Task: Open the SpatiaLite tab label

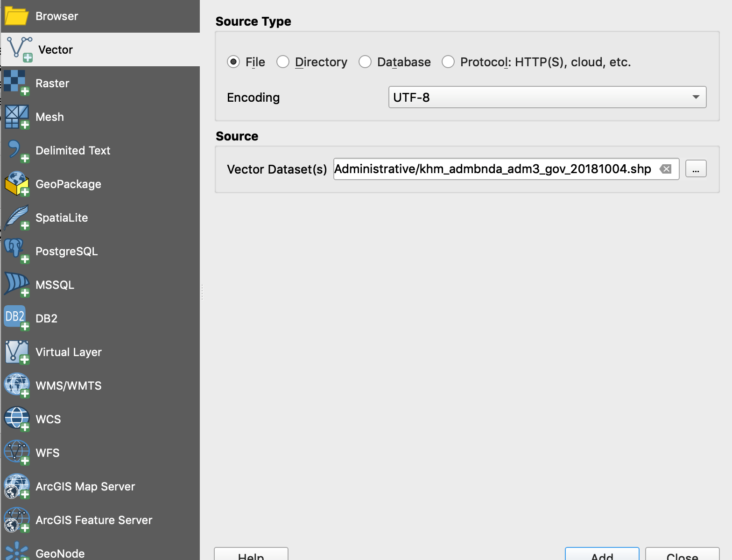Action: tap(62, 217)
